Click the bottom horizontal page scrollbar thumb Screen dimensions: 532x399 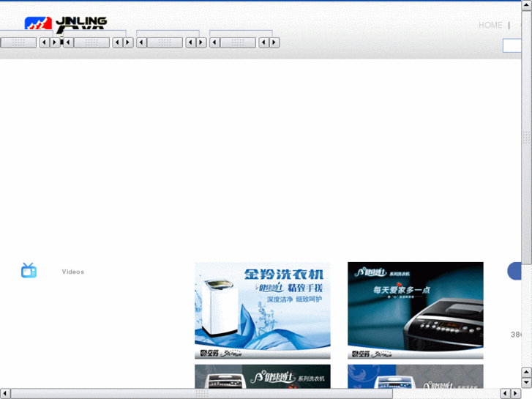click(x=201, y=393)
